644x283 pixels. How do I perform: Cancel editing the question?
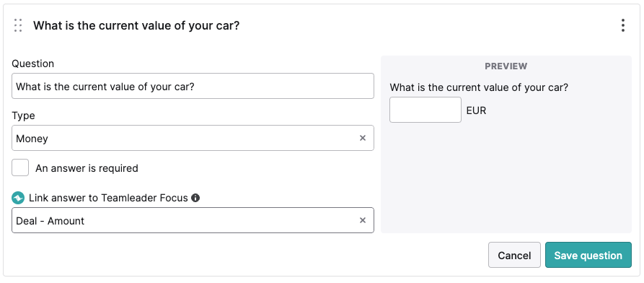514,255
